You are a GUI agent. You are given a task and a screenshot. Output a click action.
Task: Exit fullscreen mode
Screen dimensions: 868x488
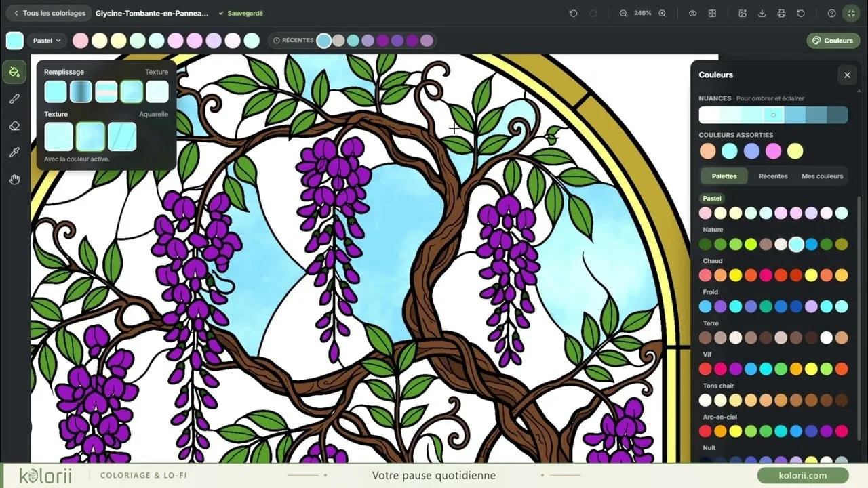point(851,13)
